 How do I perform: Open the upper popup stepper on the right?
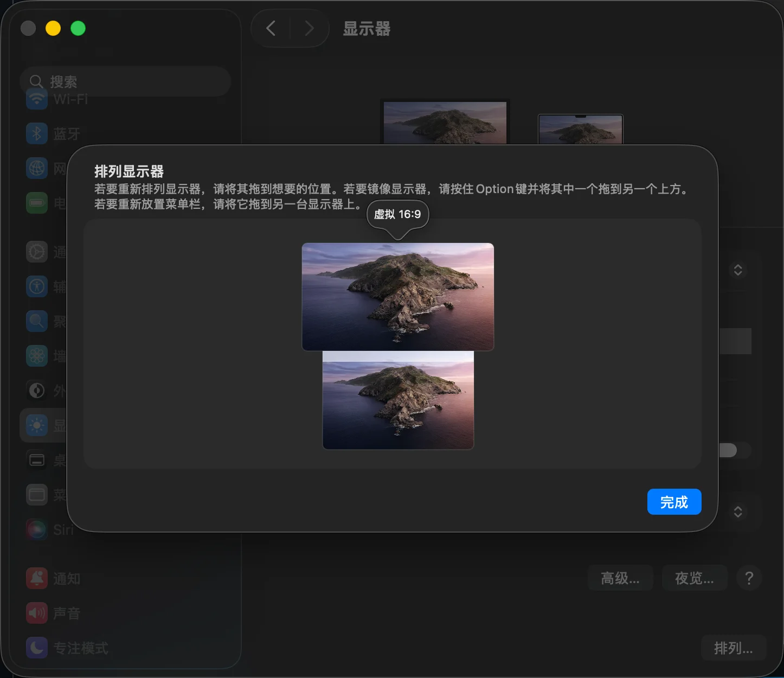[x=737, y=270]
